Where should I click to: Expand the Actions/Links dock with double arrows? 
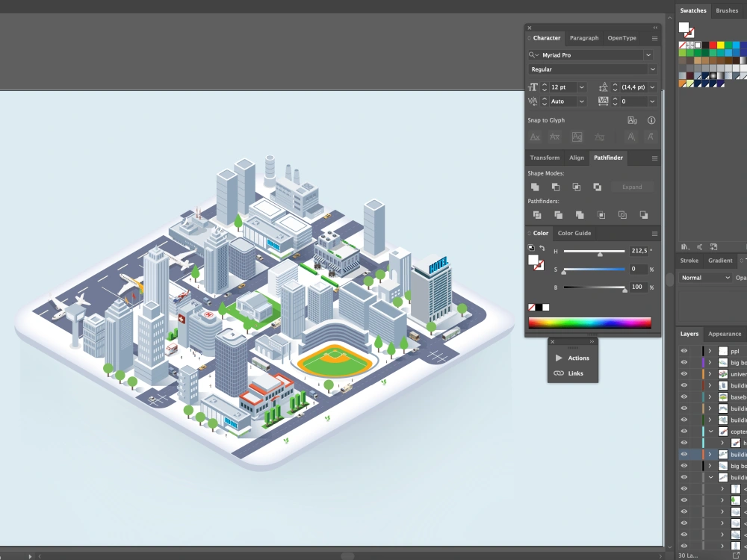tap(592, 341)
